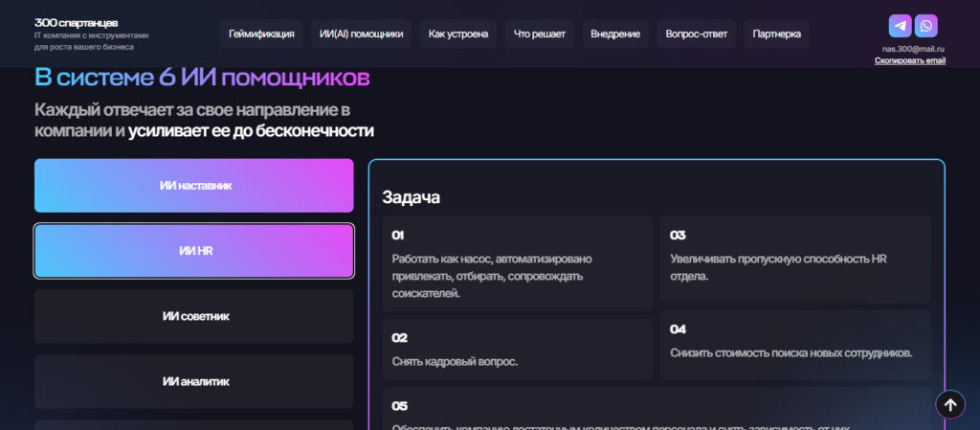The height and width of the screenshot is (430, 980).
Task: Click the nas.300@mail.ru email address
Action: pyautogui.click(x=913, y=48)
